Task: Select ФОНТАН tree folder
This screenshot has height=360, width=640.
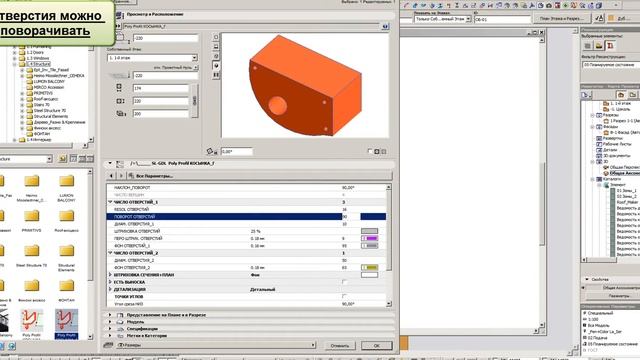Action: (x=42, y=134)
